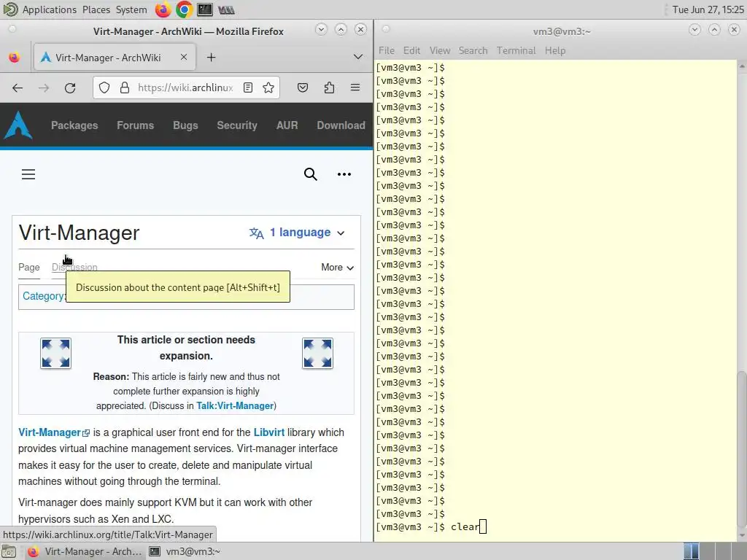The width and height of the screenshot is (747, 560).
Task: Switch to vm3@vm3:~ in the taskbar
Action: click(185, 551)
